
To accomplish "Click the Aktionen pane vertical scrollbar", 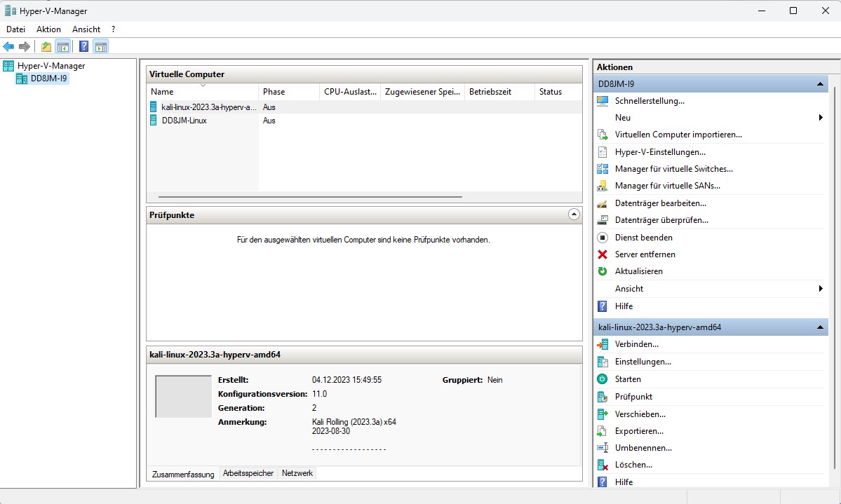I will [835, 279].
